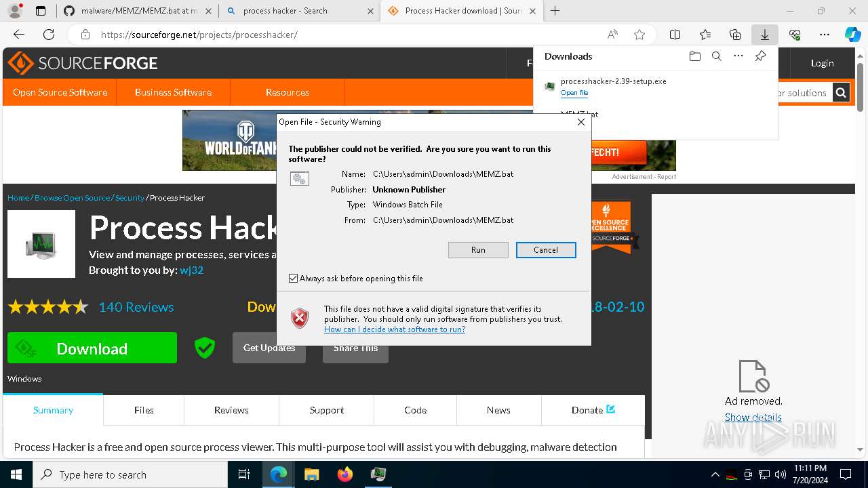
Task: Open the Collections icon
Action: [735, 35]
